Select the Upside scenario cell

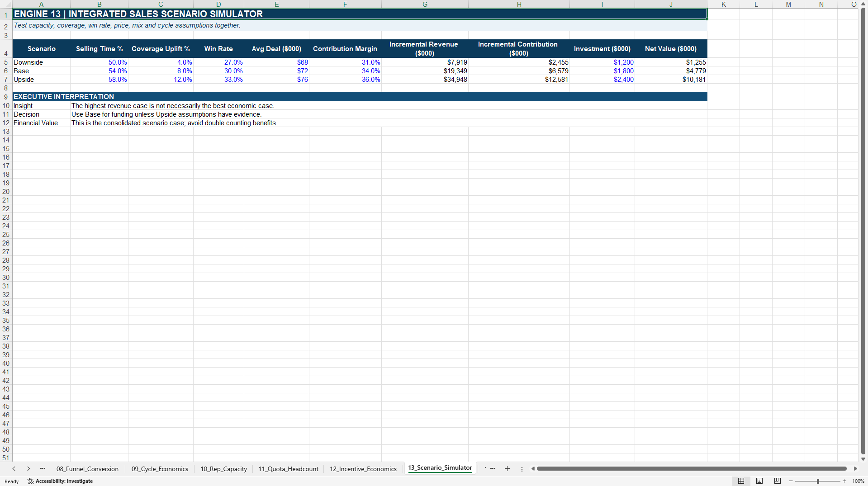tap(41, 80)
